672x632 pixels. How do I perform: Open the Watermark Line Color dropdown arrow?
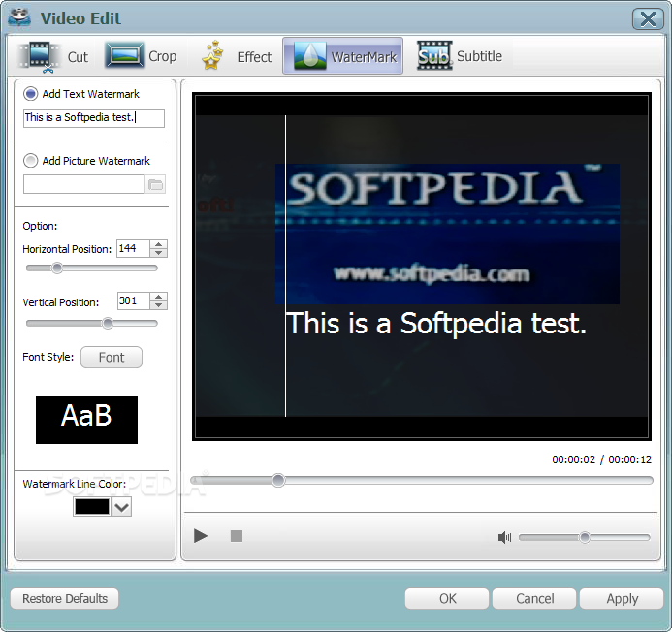coord(122,507)
